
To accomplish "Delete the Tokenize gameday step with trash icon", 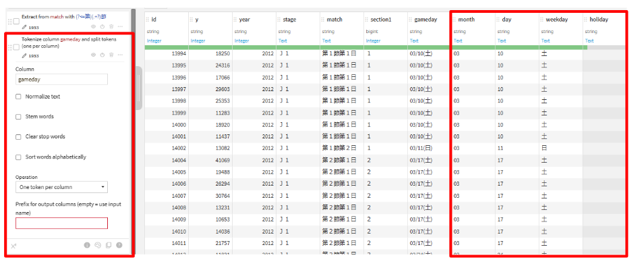I will [x=111, y=55].
